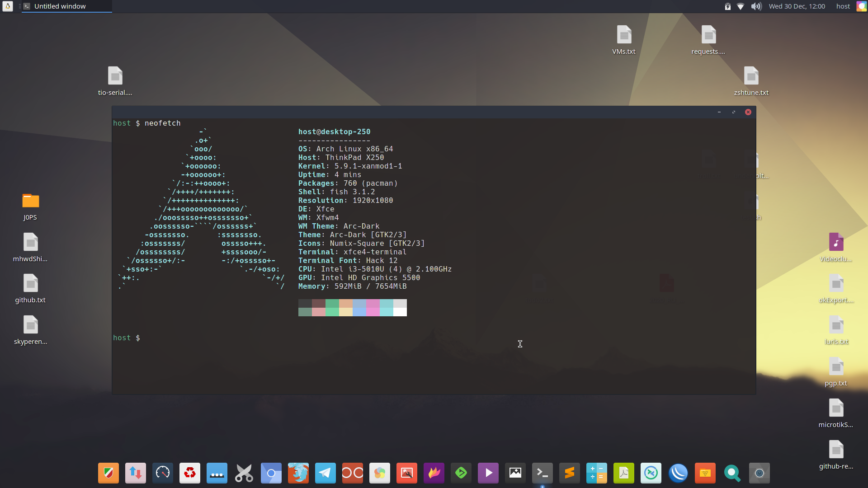This screenshot has width=868, height=488.
Task: Open the volume control in top panel
Action: coord(756,6)
